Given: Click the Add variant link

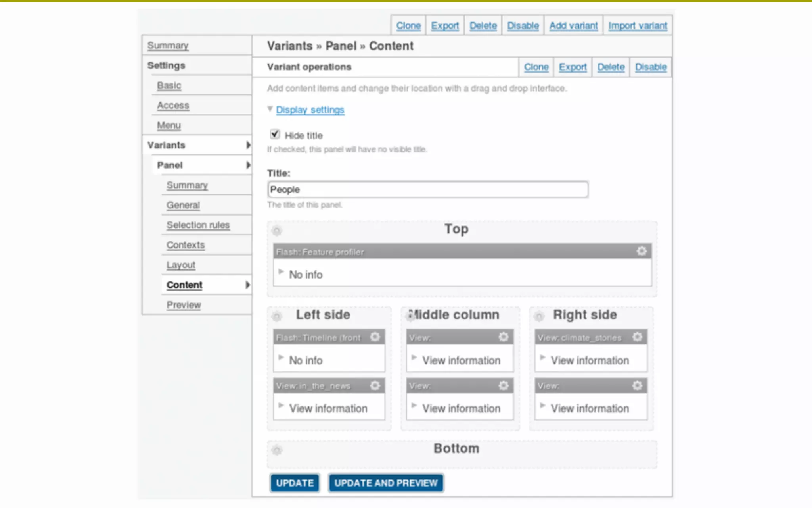Looking at the screenshot, I should [573, 26].
